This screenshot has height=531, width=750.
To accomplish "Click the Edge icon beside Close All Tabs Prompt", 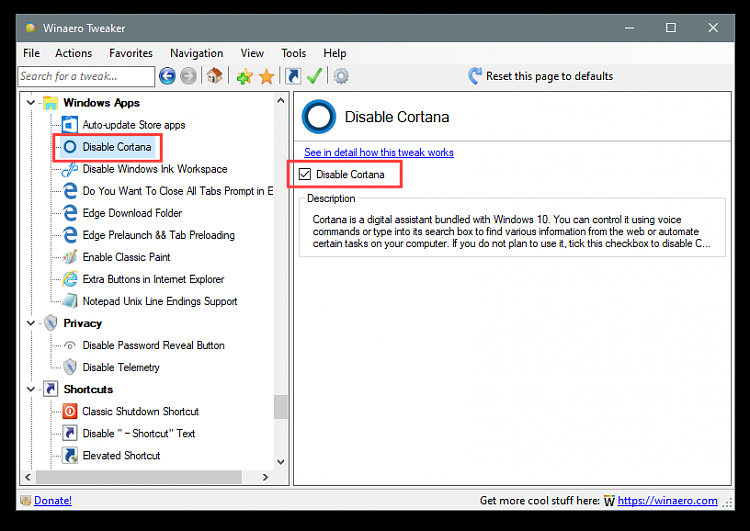I will point(70,191).
